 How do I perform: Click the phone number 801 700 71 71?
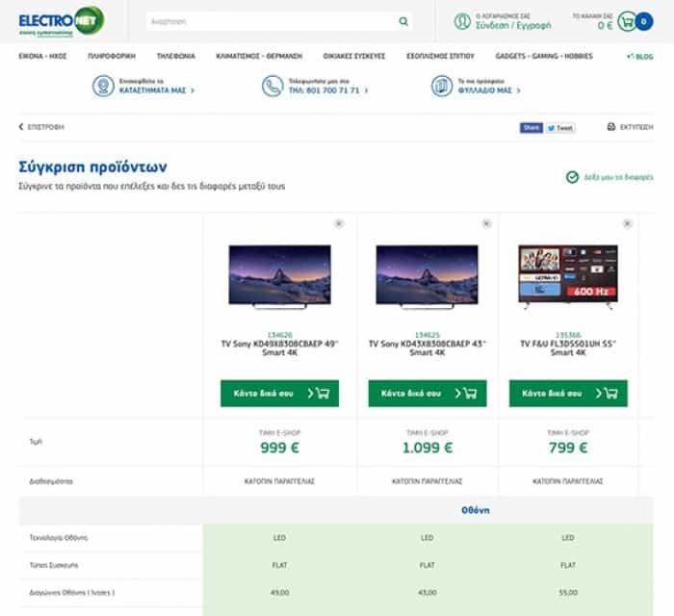pyautogui.click(x=333, y=90)
